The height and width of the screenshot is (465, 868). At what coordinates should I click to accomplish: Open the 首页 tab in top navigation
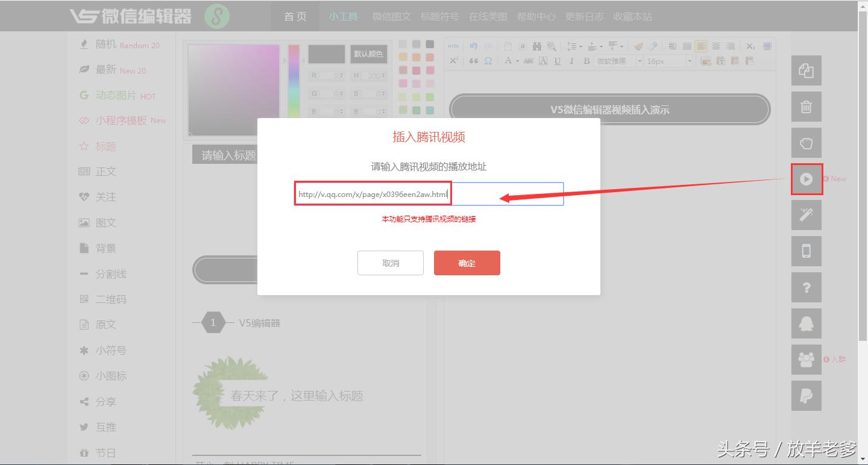[295, 16]
